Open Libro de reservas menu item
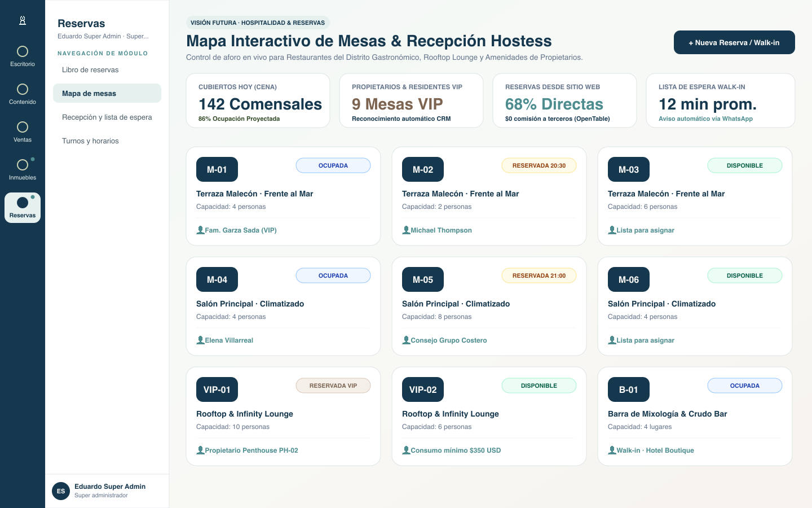 click(x=107, y=70)
